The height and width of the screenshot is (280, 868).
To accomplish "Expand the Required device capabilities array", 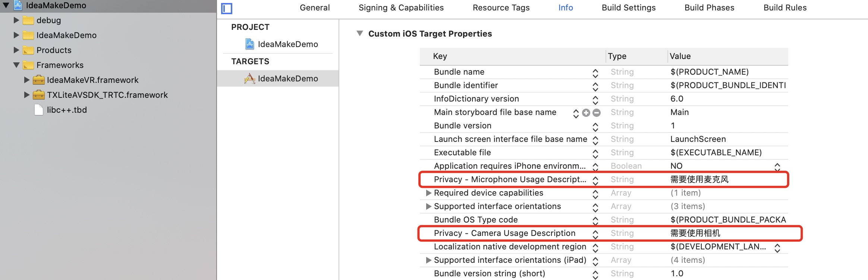I will pos(428,193).
